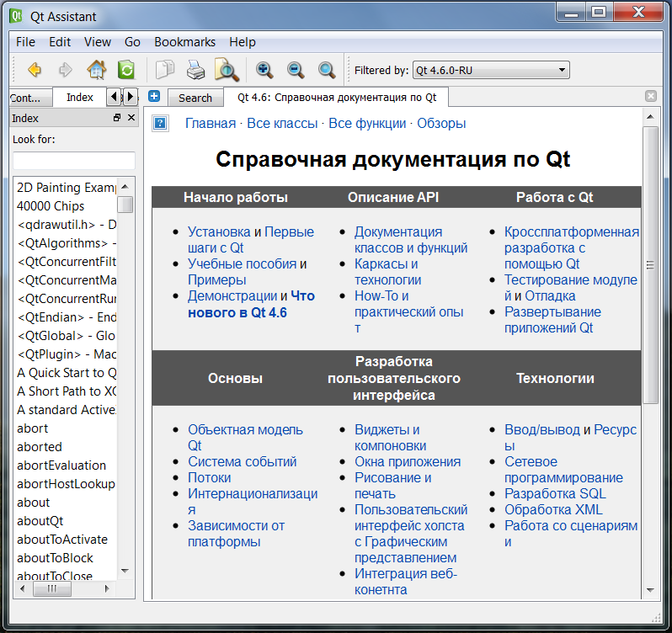This screenshot has height=633, width=672.
Task: Go forward with the grey right arrow
Action: 65,69
